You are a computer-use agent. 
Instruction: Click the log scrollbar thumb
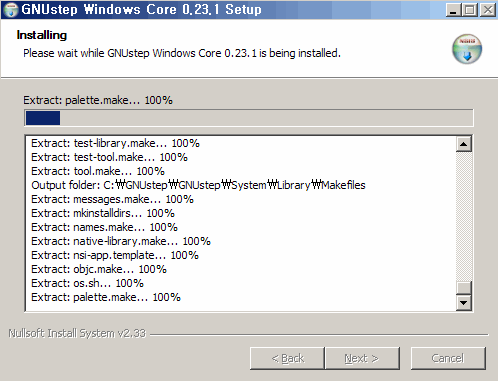pyautogui.click(x=464, y=288)
